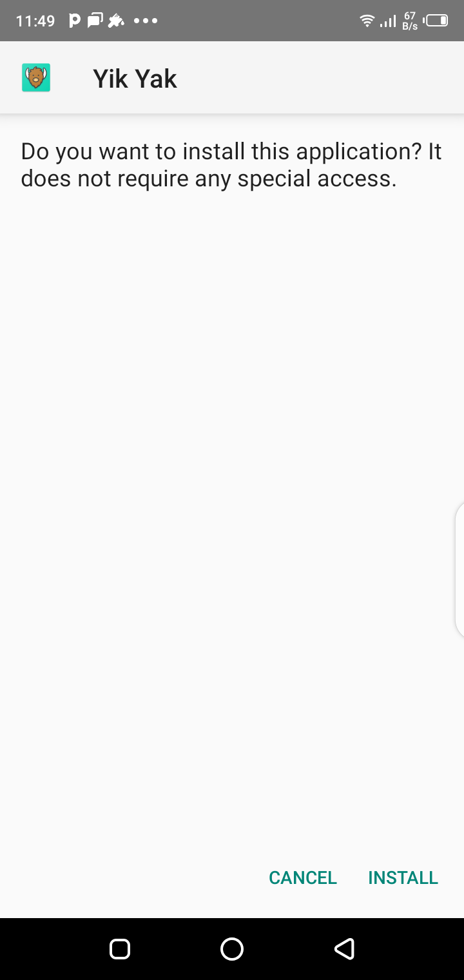Tap the INSTALL button
Screen dimensions: 464x980
coord(403,877)
